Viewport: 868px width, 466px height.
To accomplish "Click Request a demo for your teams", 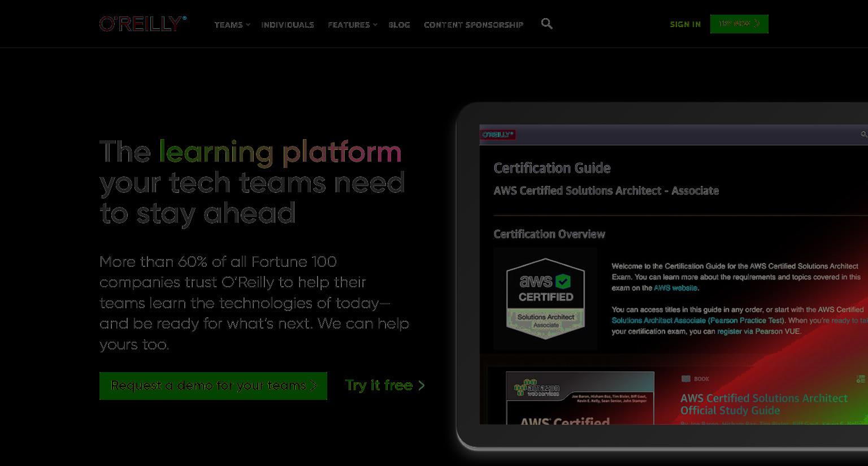I will 213,386.
